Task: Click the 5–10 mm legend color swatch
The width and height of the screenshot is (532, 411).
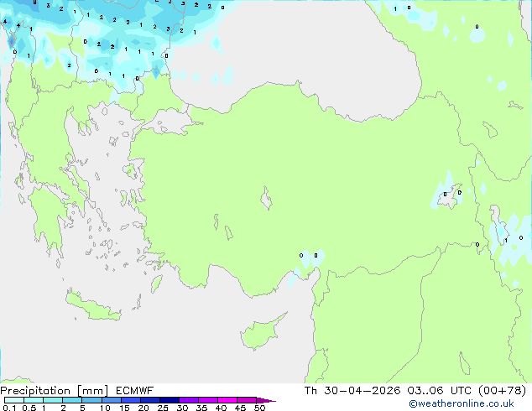Action: [92, 400]
